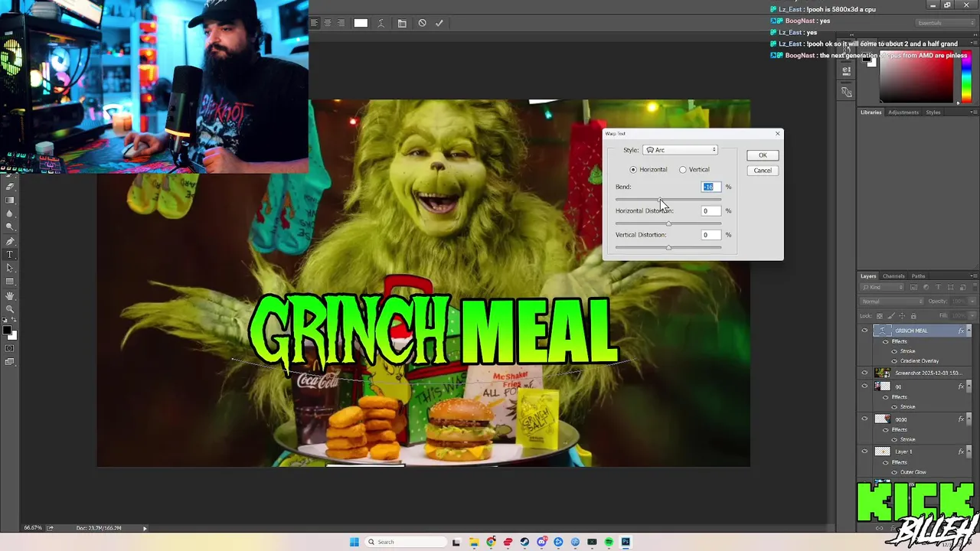The width and height of the screenshot is (980, 551).
Task: Click the right-align text icon
Action: [x=341, y=23]
